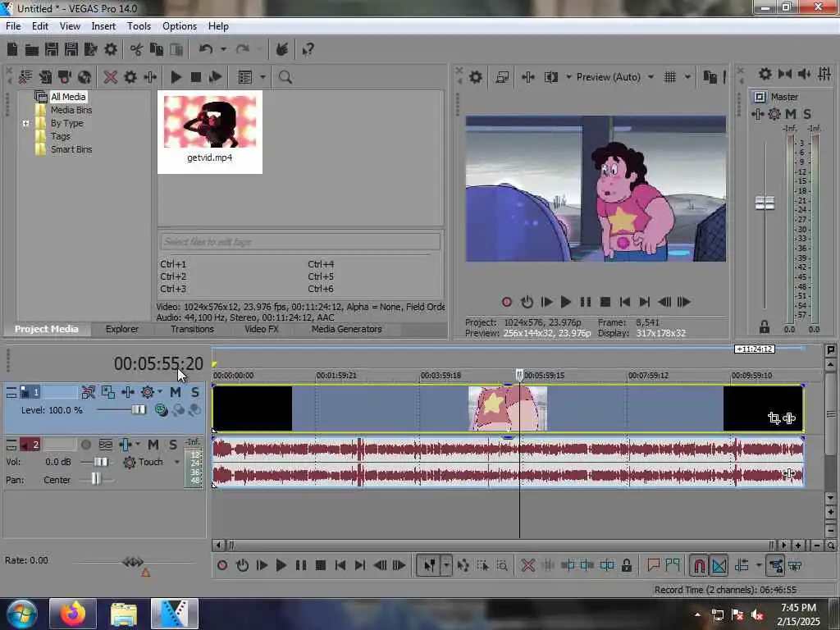The height and width of the screenshot is (630, 840).
Task: Remove selected media with red X icon
Action: (111, 77)
